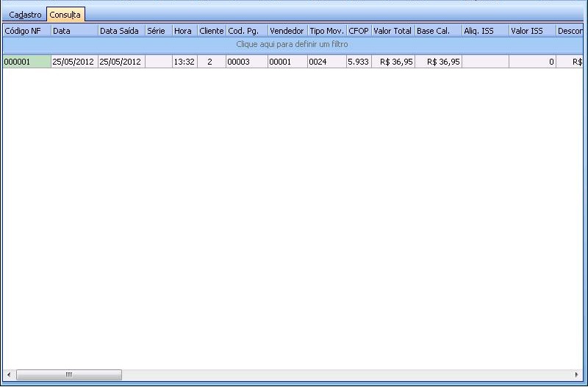Screen dimensions: 588x387
Task: Sort by Vendedor column header
Action: pyautogui.click(x=287, y=31)
